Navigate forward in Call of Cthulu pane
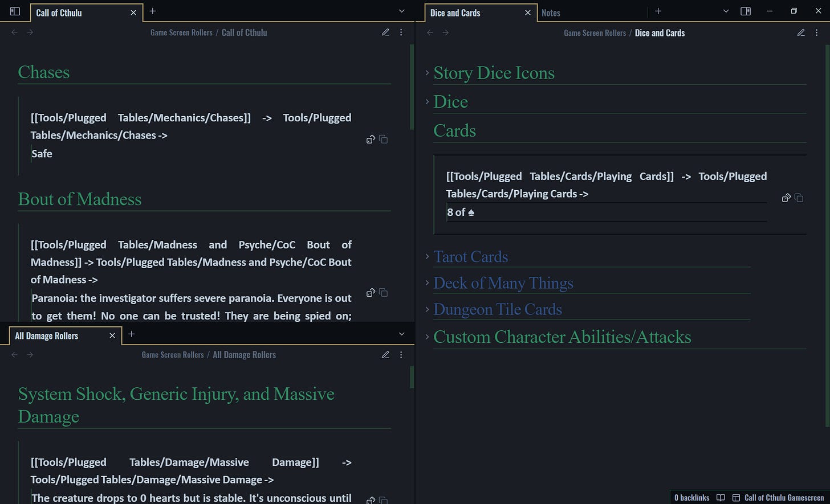This screenshot has height=504, width=830. coord(30,32)
